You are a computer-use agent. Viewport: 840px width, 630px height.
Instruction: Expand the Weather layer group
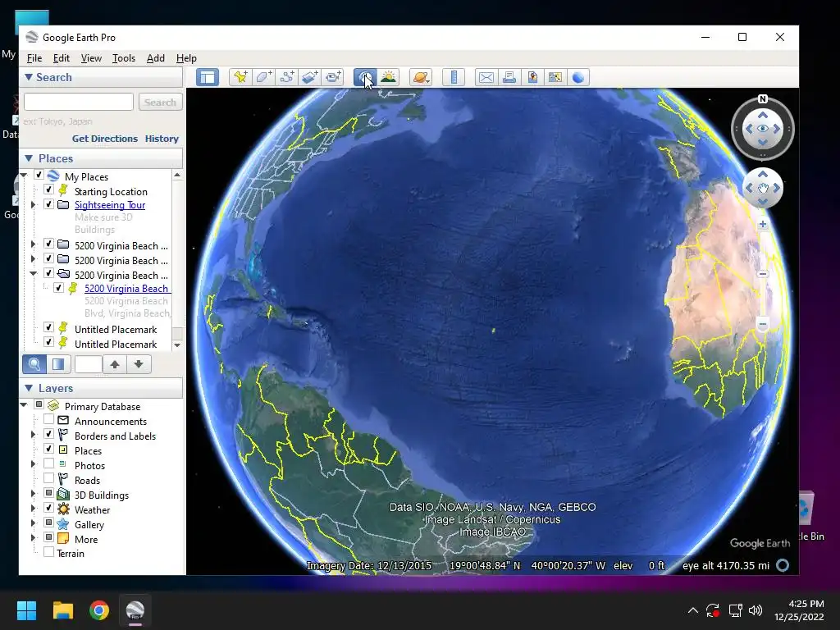33,509
